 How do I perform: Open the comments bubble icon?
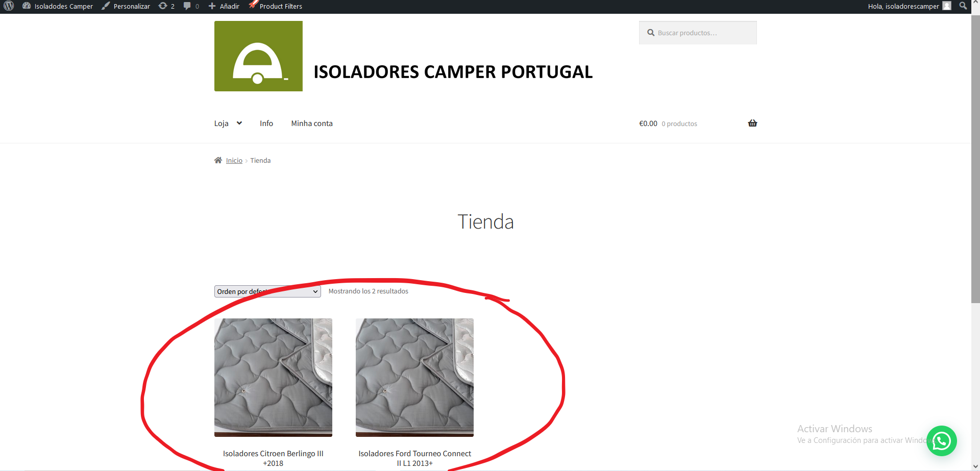click(191, 6)
